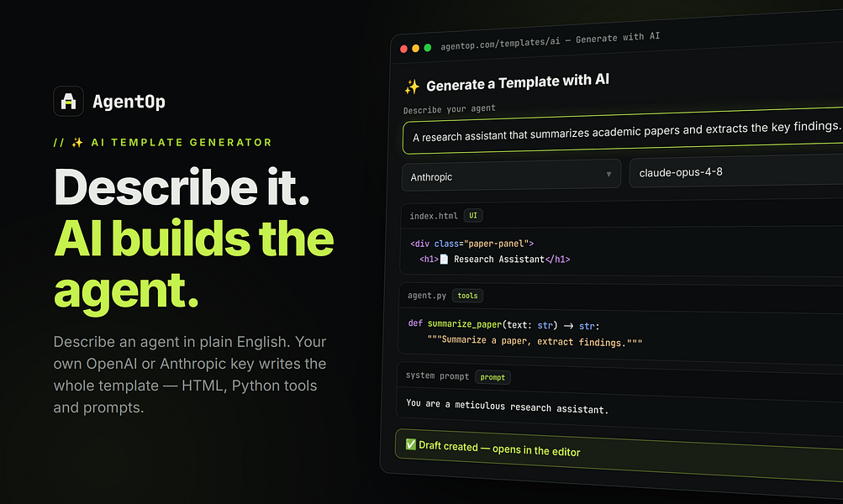Click the Generate a Template with AI heading
Screen dimensions: 843x504
coord(518,82)
